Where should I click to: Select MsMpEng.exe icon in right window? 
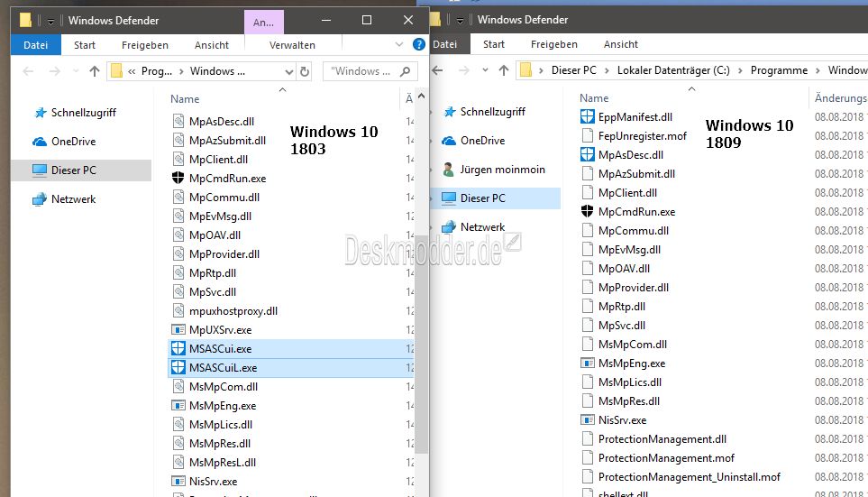[x=588, y=363]
